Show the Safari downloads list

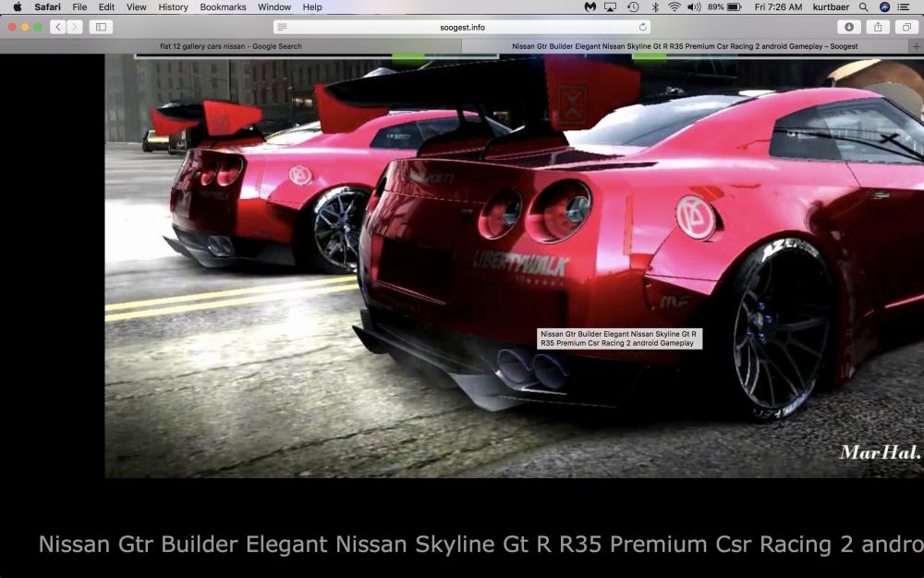[x=849, y=27]
